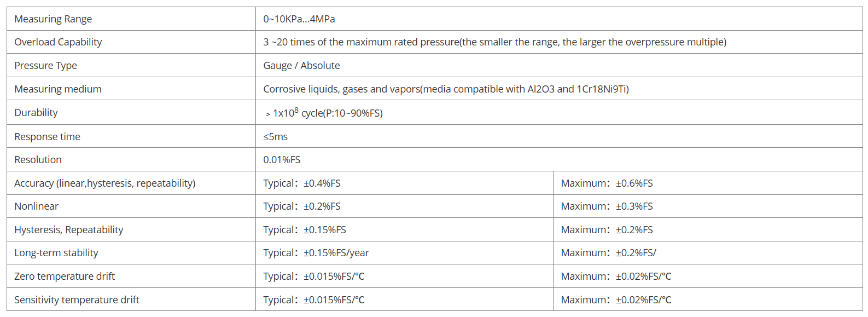Click the Pressure Type label
The image size is (868, 317).
tap(46, 66)
